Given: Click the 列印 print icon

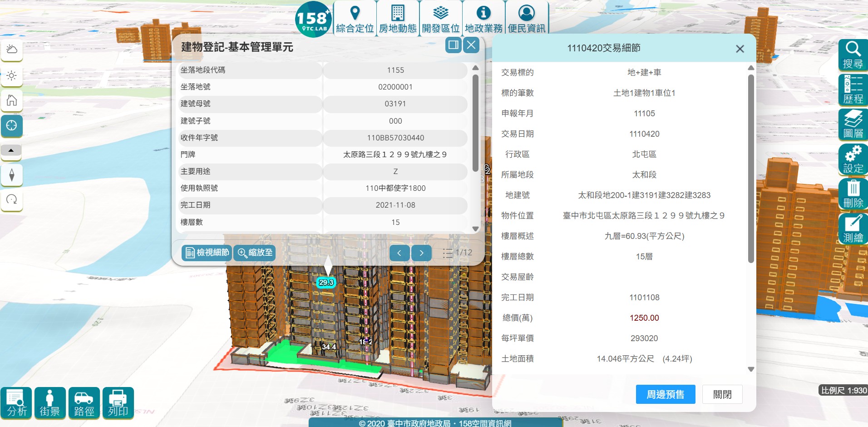Looking at the screenshot, I should pos(118,403).
